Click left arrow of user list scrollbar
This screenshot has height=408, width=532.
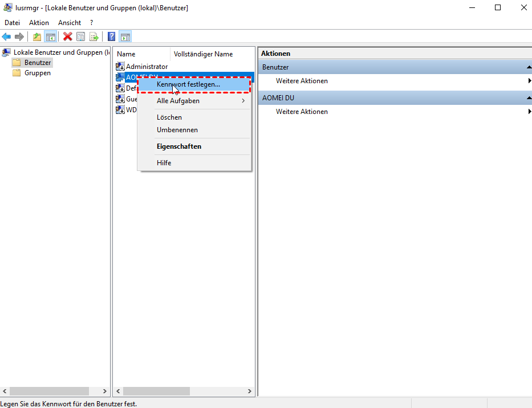click(x=118, y=391)
